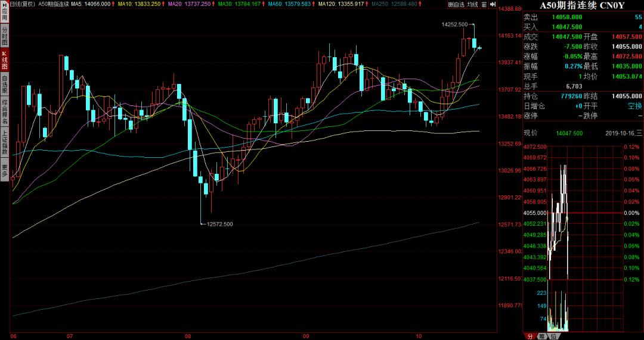Click the MA60: 13579.583 indicator label
644x340 pixels.
click(x=289, y=4)
